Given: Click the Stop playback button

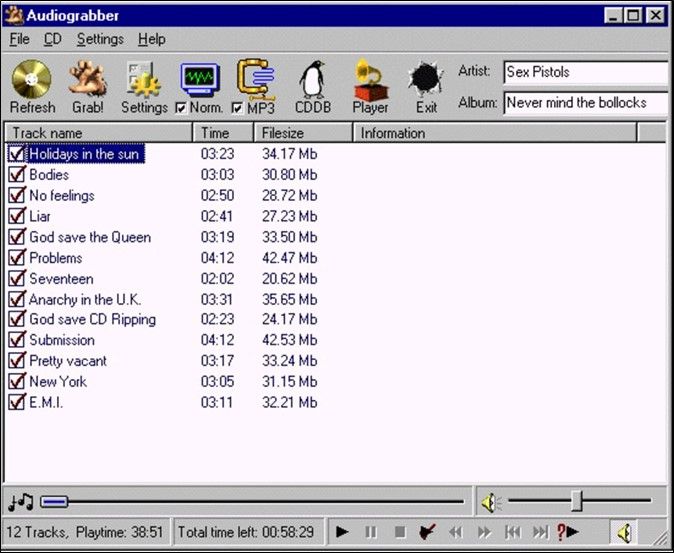Looking at the screenshot, I should [399, 532].
